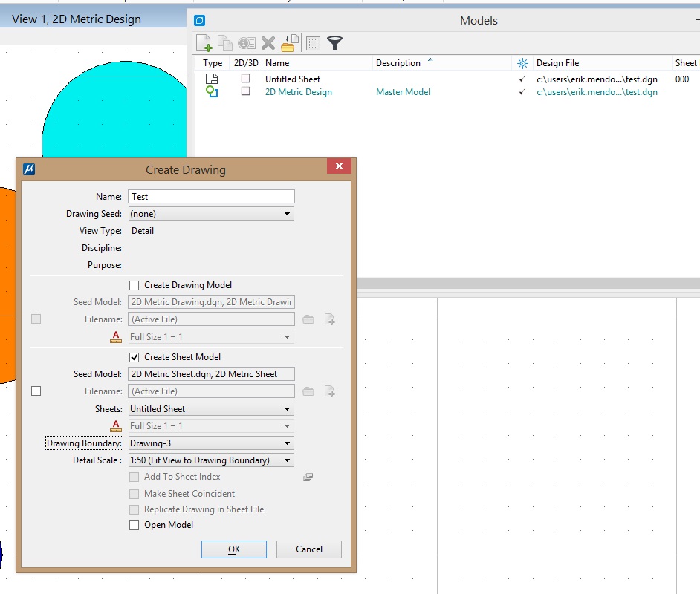Select the 2D Metric Design model row

point(298,91)
